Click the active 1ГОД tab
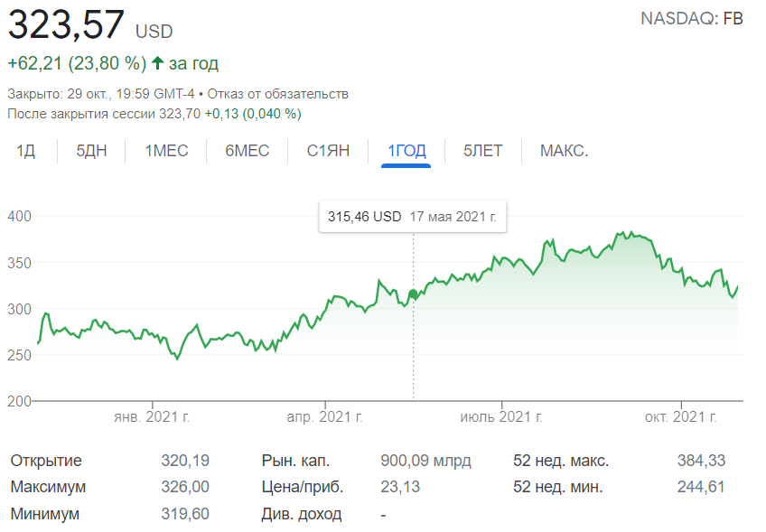 (x=406, y=151)
